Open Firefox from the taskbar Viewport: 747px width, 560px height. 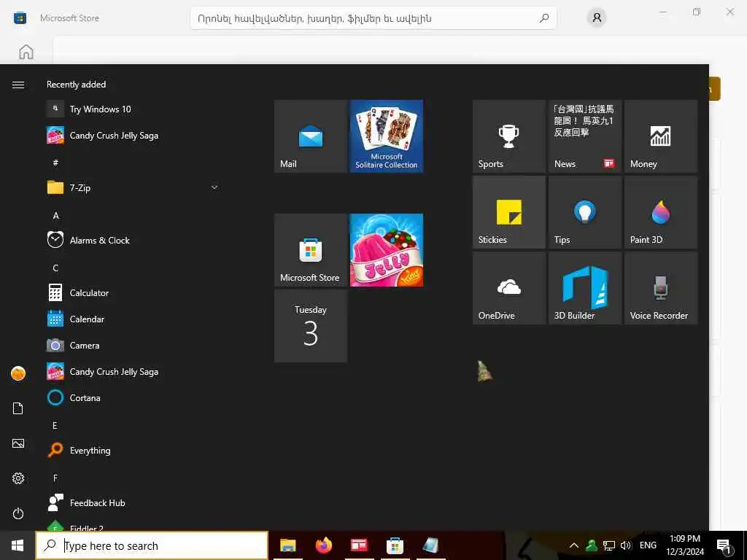(323, 545)
